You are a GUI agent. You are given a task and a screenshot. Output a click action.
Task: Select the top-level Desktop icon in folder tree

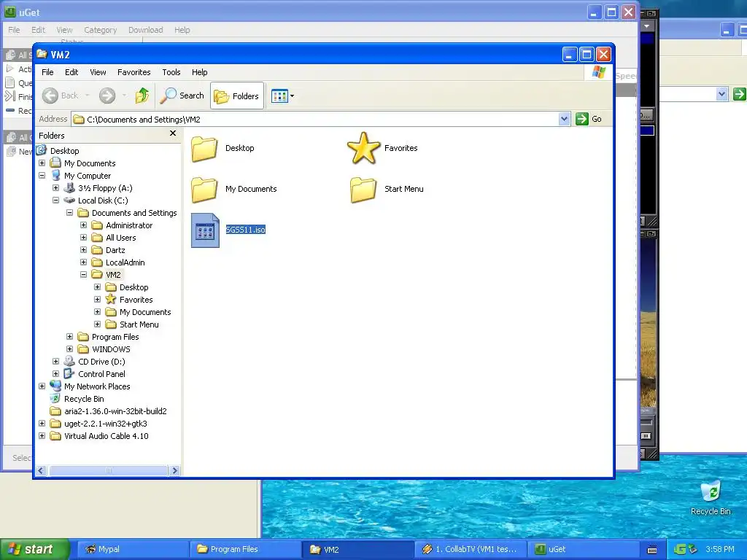(x=42, y=151)
